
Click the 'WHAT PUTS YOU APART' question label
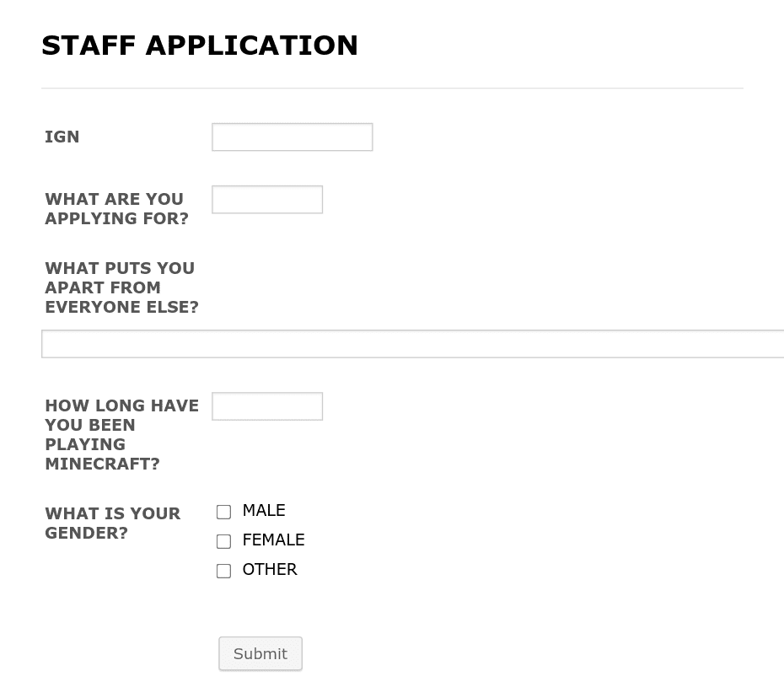(x=122, y=287)
